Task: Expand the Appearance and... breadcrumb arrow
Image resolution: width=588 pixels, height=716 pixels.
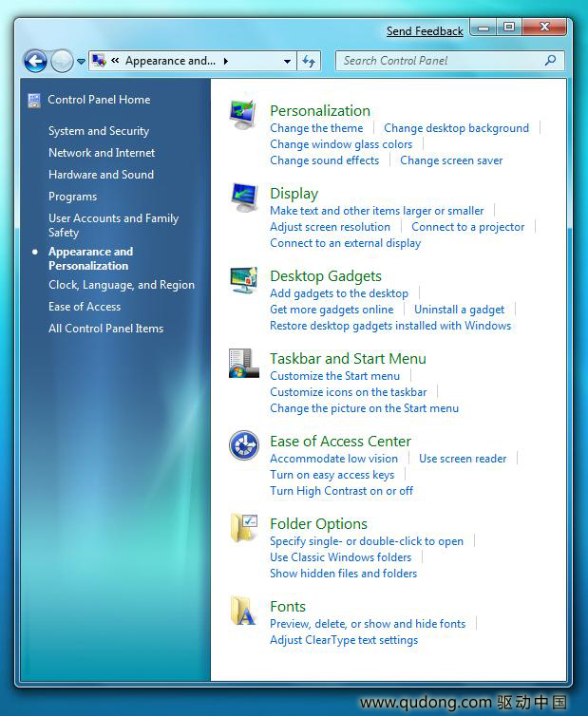Action: click(x=226, y=61)
